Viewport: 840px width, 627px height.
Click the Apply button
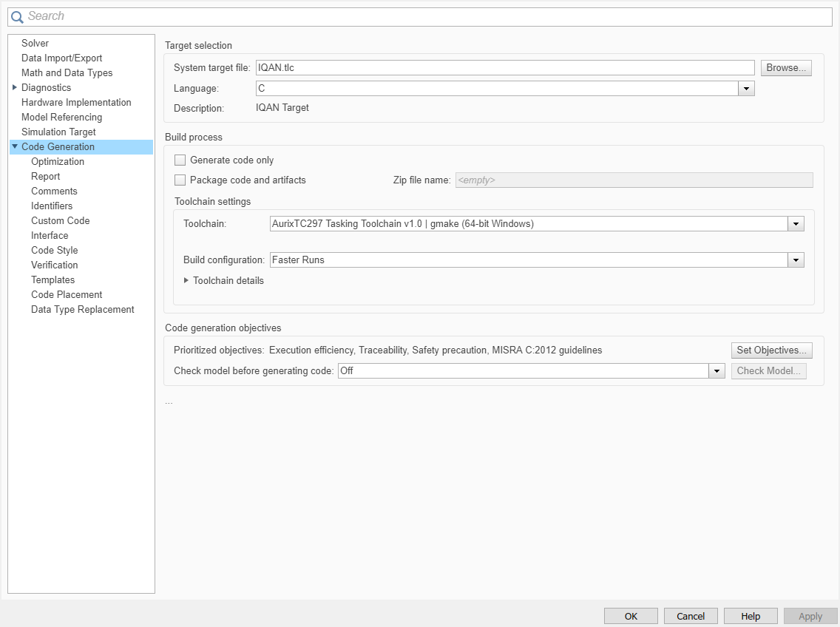click(x=810, y=617)
